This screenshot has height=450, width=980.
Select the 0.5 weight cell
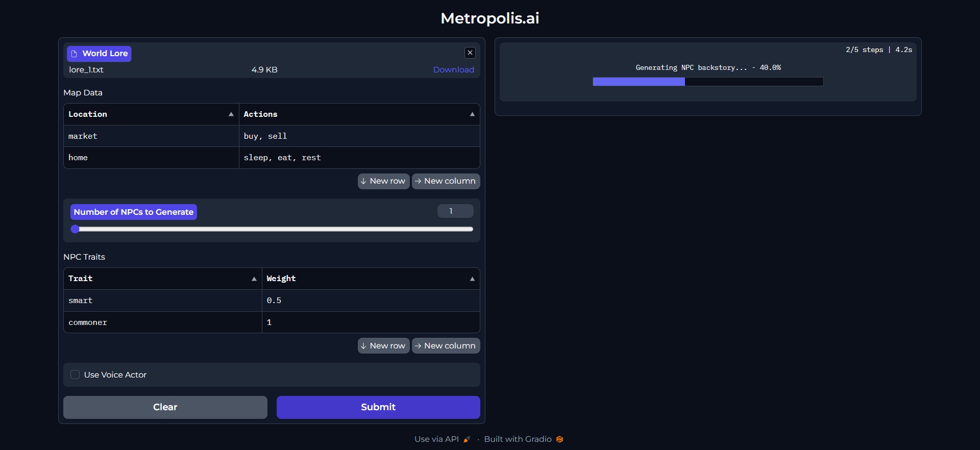coord(371,301)
